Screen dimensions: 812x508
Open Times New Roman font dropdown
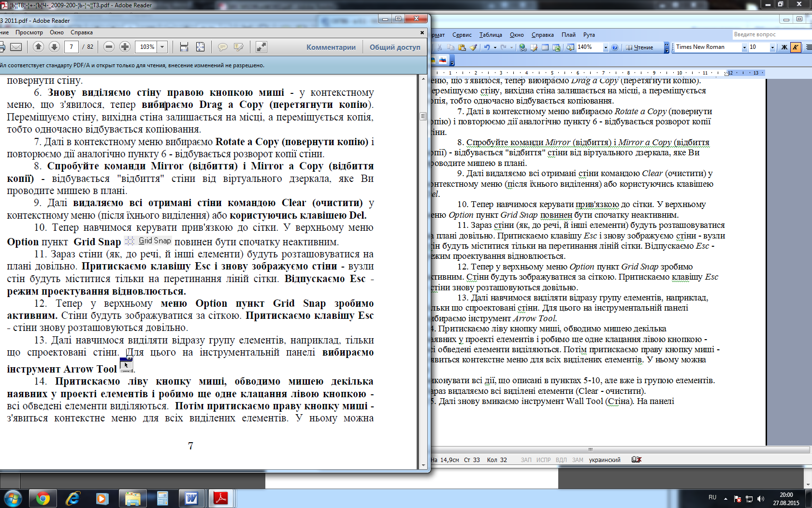tap(744, 47)
